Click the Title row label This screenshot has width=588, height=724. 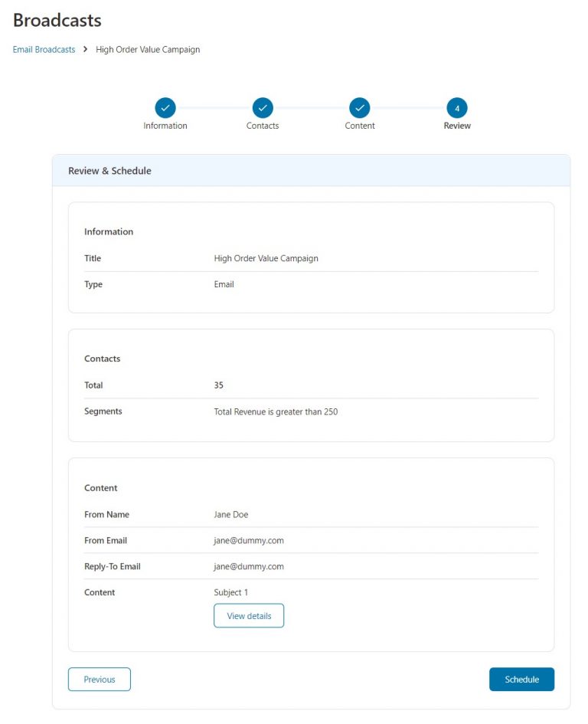point(93,258)
